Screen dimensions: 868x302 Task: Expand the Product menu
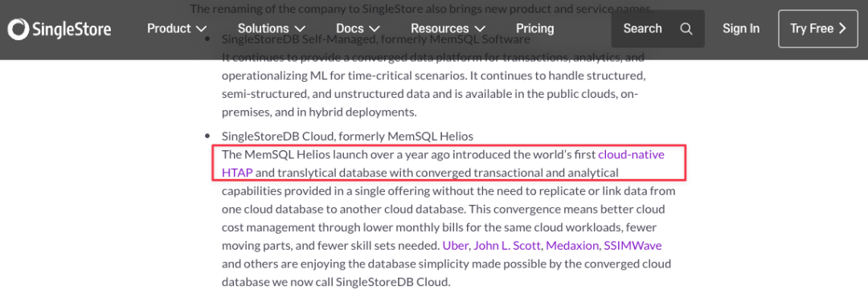coord(177,28)
